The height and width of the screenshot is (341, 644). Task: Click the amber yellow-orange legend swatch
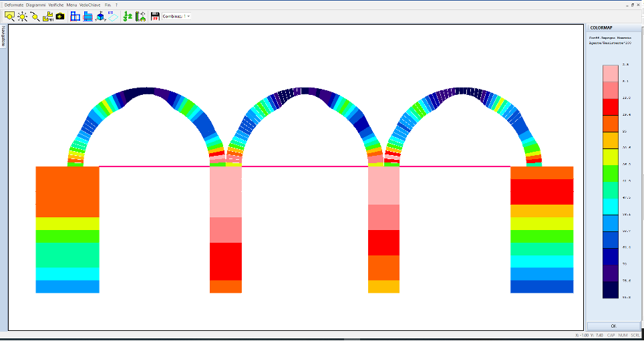coord(611,140)
